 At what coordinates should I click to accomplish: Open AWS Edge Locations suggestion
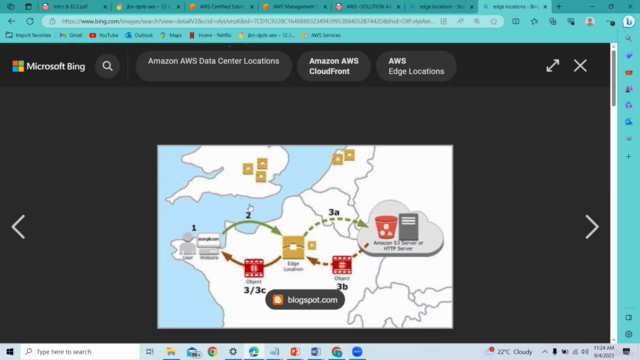(416, 66)
